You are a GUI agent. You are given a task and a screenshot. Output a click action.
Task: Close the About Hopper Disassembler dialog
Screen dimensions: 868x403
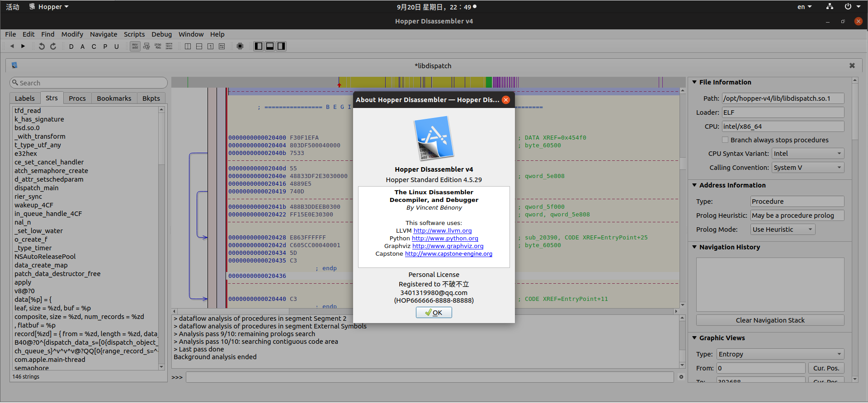pos(506,100)
